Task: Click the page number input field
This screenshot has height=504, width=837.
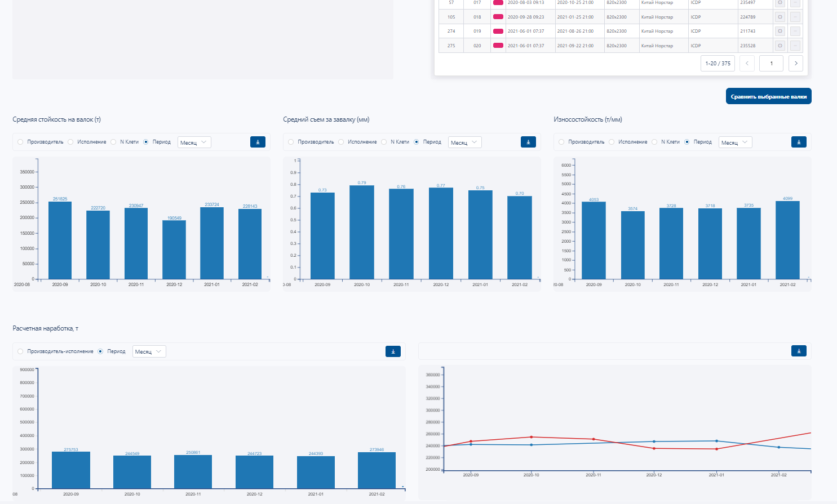Action: click(771, 63)
